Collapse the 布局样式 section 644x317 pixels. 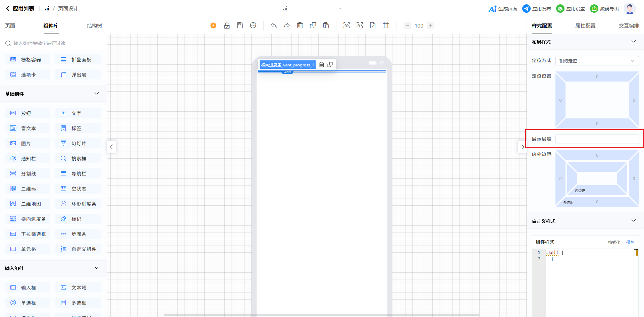point(633,42)
